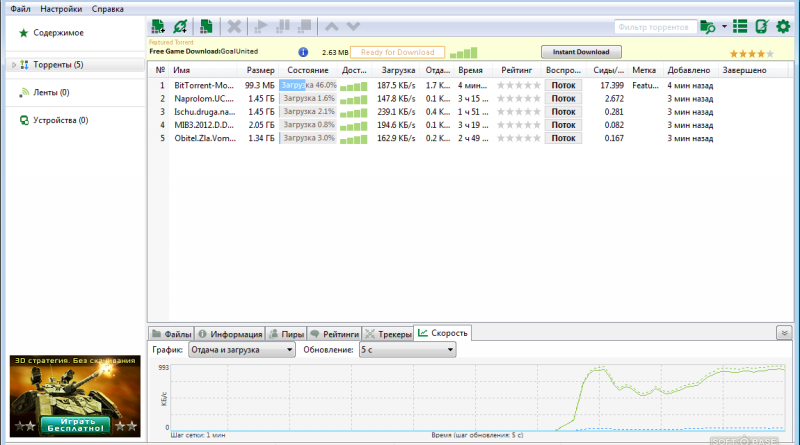800x445 pixels.
Task: Open the Обновление interval dropdown
Action: click(x=407, y=350)
